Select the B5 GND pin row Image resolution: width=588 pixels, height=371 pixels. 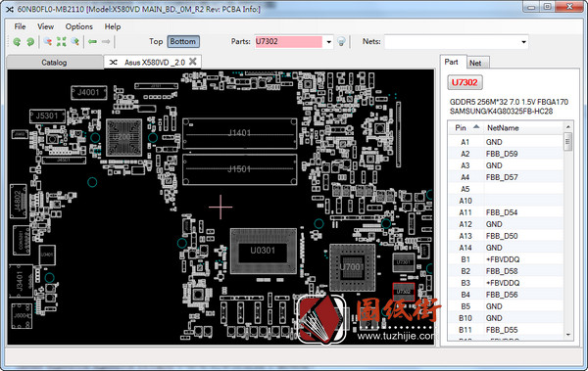click(506, 306)
